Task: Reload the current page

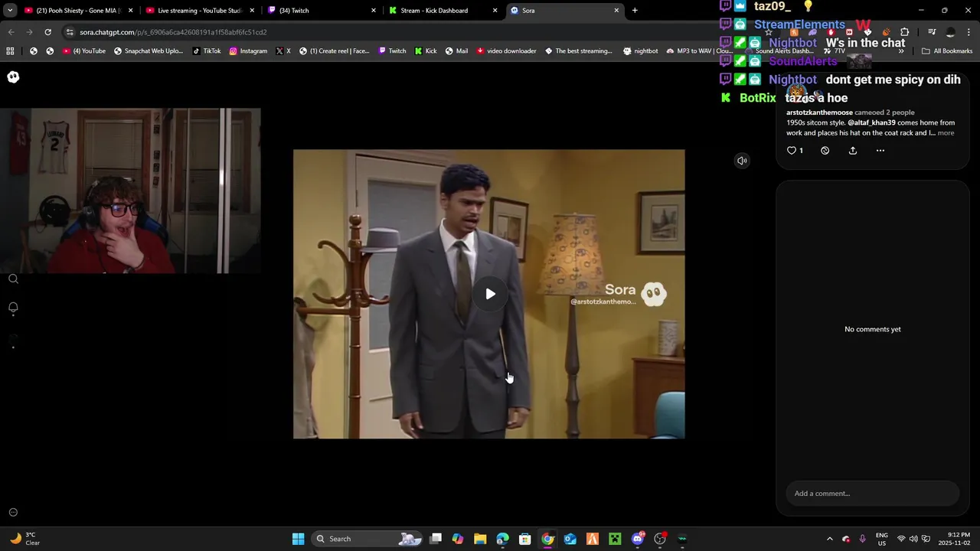Action: pos(47,32)
